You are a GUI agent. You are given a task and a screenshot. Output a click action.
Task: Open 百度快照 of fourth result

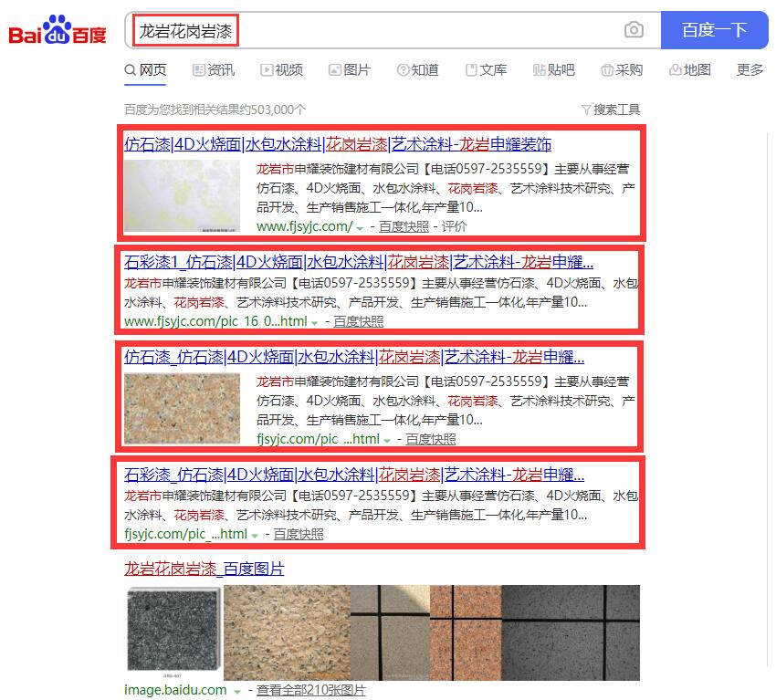pos(299,534)
